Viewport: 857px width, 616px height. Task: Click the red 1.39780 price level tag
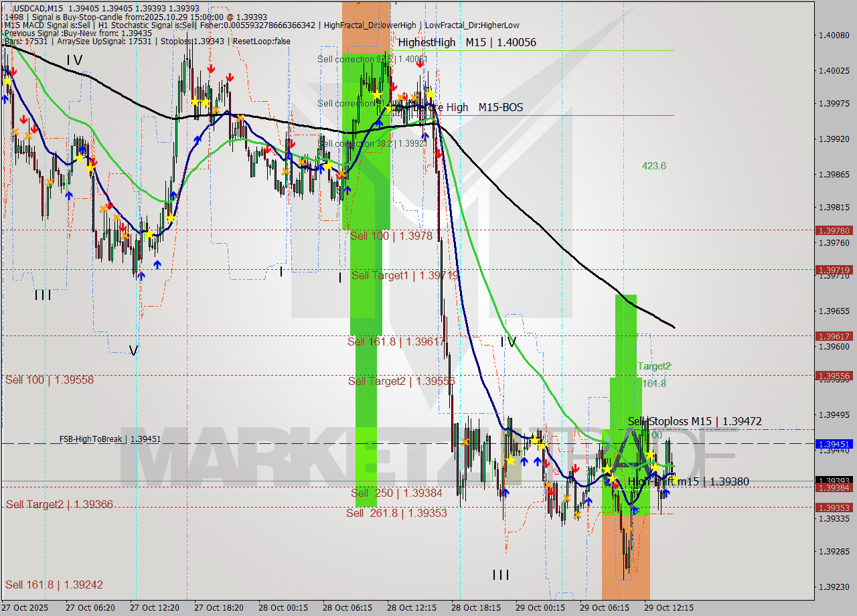click(x=834, y=230)
